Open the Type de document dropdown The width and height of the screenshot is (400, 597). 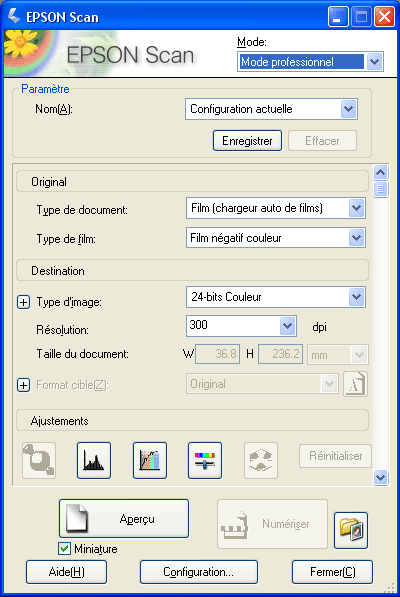click(356, 208)
